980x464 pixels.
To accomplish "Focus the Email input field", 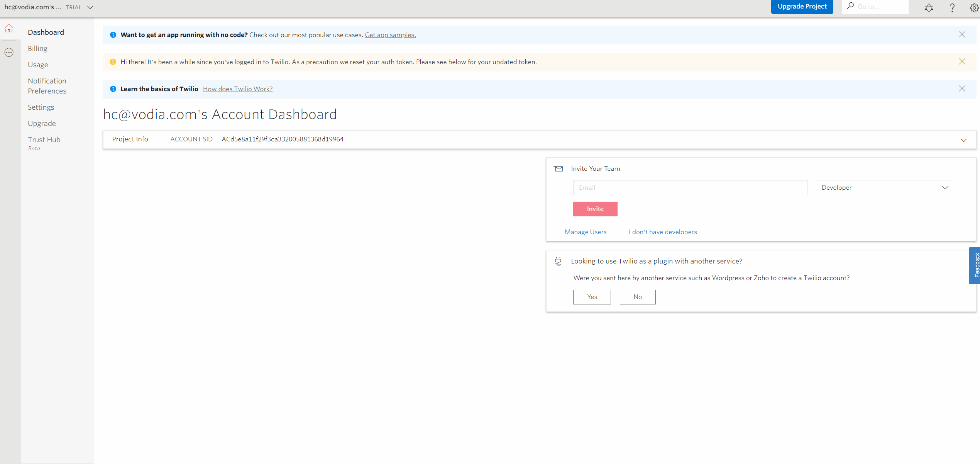I will click(x=690, y=188).
